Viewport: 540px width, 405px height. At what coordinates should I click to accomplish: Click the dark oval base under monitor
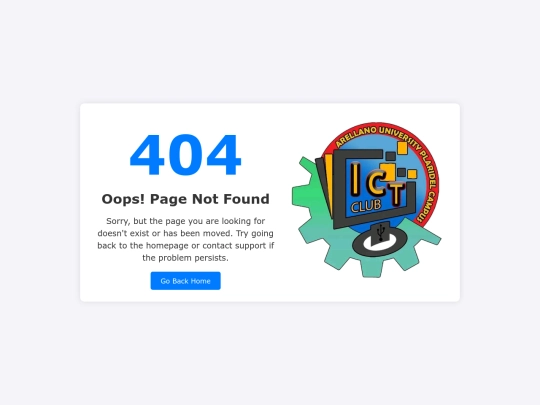[380, 243]
